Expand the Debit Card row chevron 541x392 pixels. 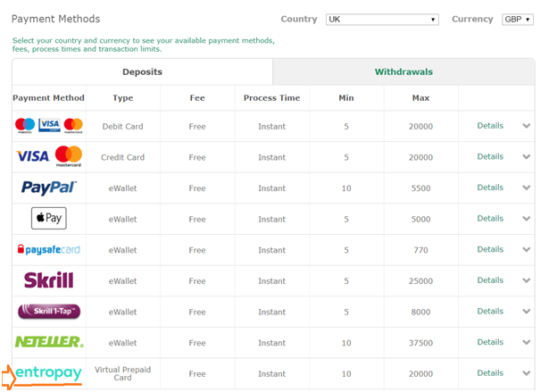[526, 126]
